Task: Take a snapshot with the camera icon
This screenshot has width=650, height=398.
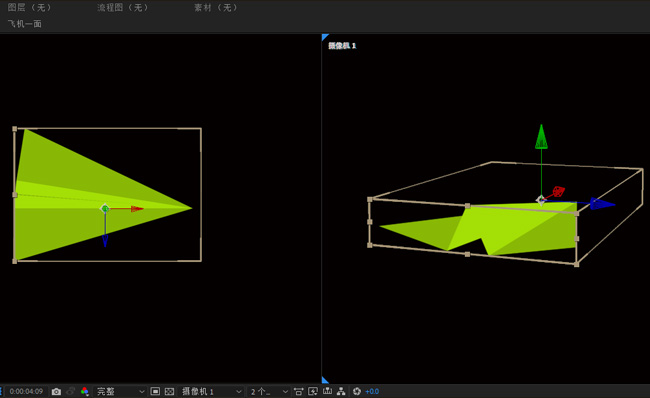Action: tap(56, 391)
